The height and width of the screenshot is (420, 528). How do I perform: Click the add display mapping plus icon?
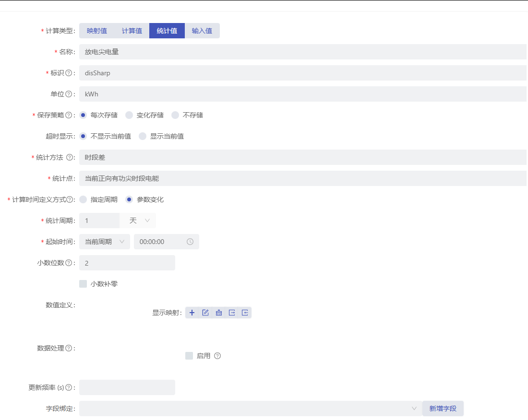pyautogui.click(x=192, y=313)
